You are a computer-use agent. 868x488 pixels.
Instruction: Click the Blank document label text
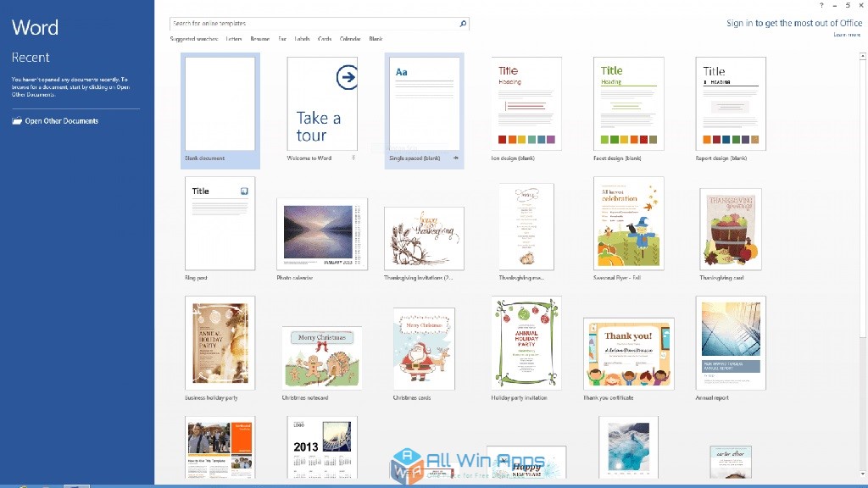(x=204, y=158)
